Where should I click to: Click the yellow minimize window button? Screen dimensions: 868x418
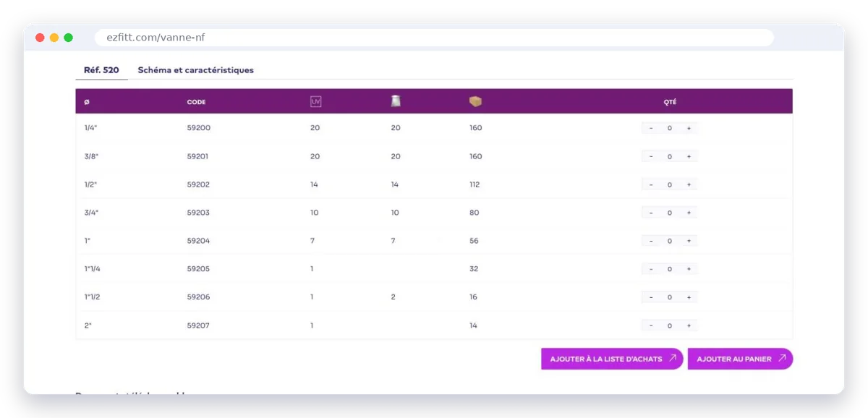54,38
